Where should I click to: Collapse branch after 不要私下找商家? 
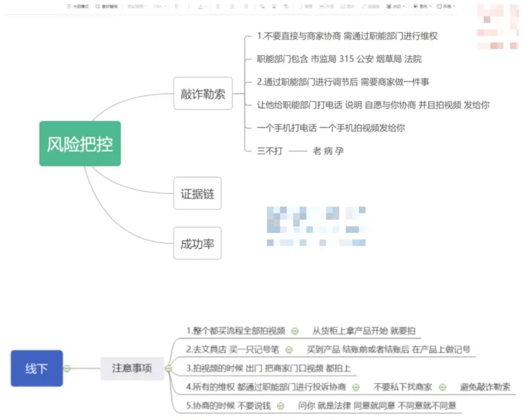point(442,387)
